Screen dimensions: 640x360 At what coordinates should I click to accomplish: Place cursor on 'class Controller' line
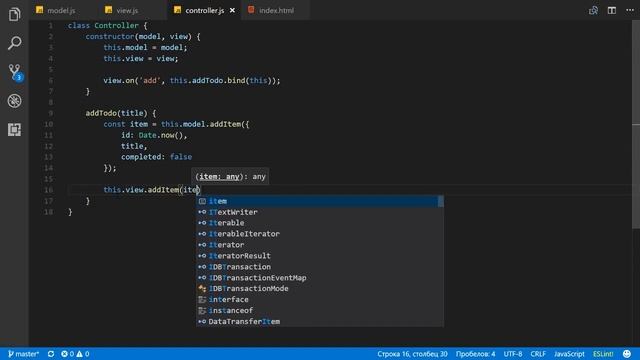pos(108,26)
